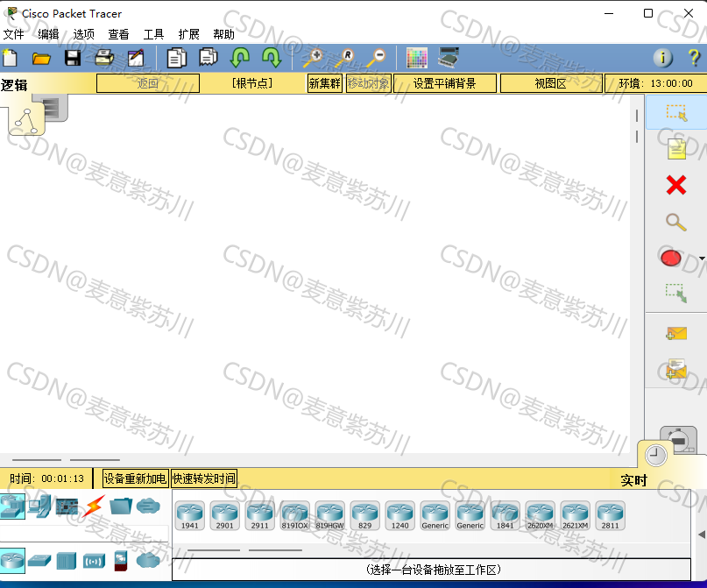
Task: Open the 扩展 menu
Action: [x=188, y=34]
